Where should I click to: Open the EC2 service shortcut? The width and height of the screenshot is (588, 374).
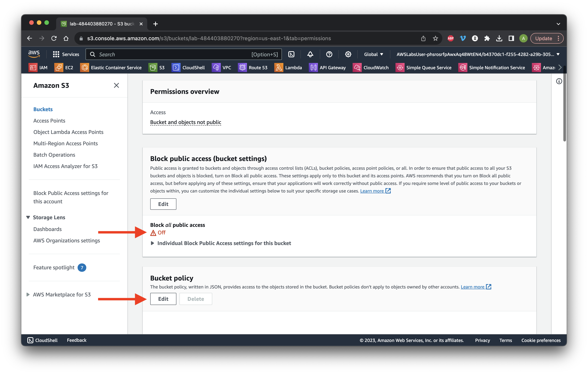click(x=64, y=68)
